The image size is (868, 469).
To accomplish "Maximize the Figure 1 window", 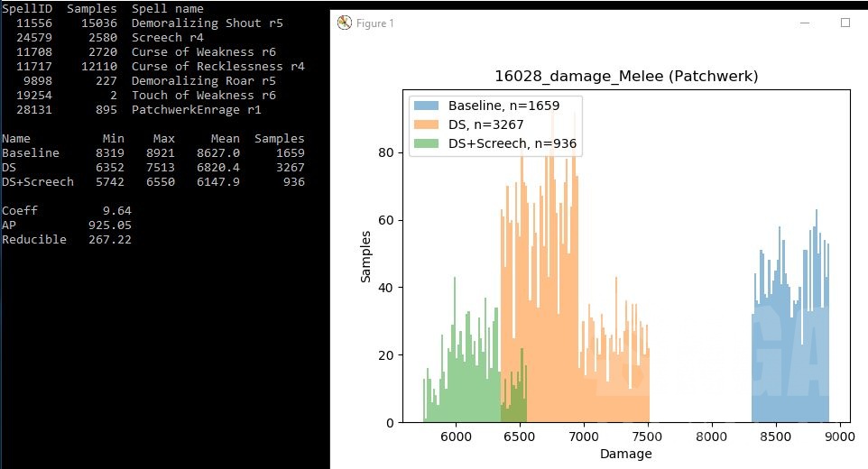I will click(x=845, y=23).
